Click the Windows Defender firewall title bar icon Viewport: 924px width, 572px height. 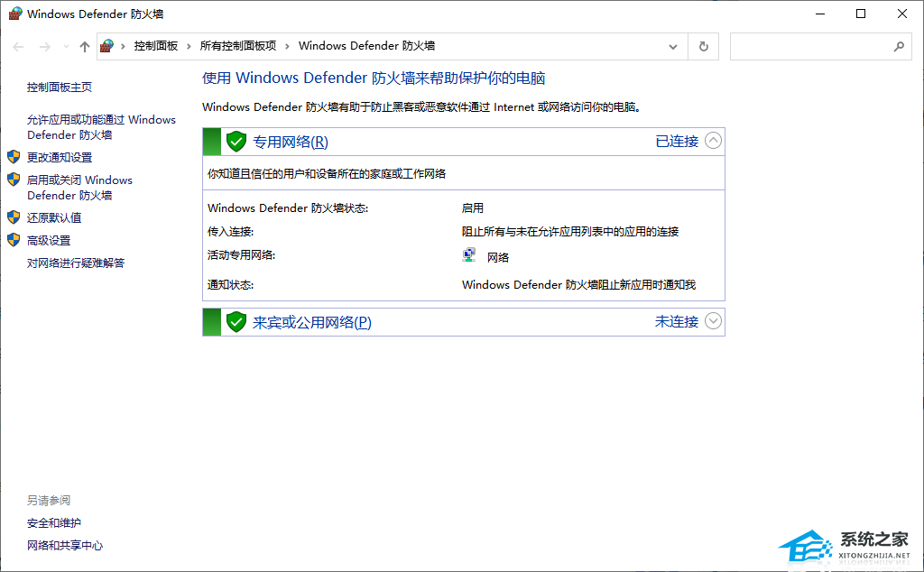point(15,14)
